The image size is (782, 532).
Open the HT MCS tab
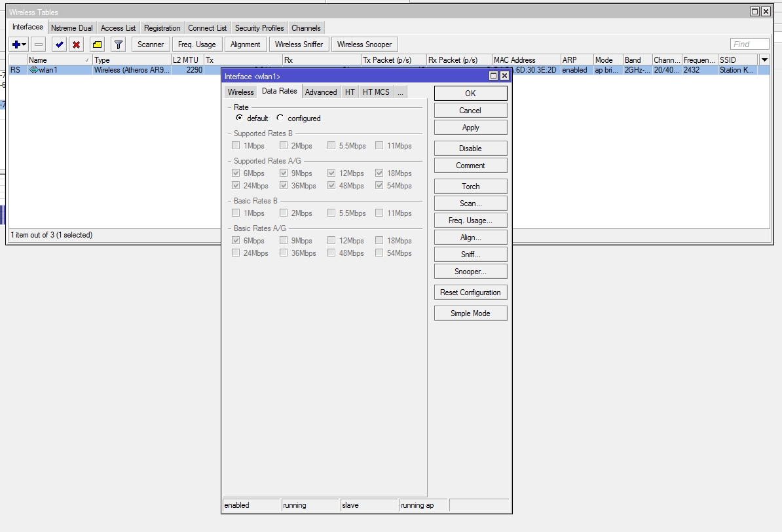(x=376, y=92)
